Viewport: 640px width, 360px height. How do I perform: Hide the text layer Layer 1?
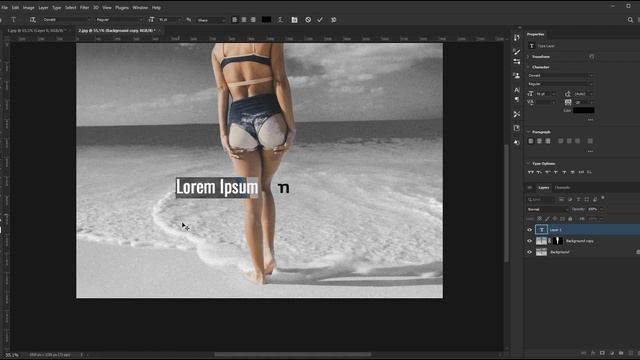coord(529,230)
